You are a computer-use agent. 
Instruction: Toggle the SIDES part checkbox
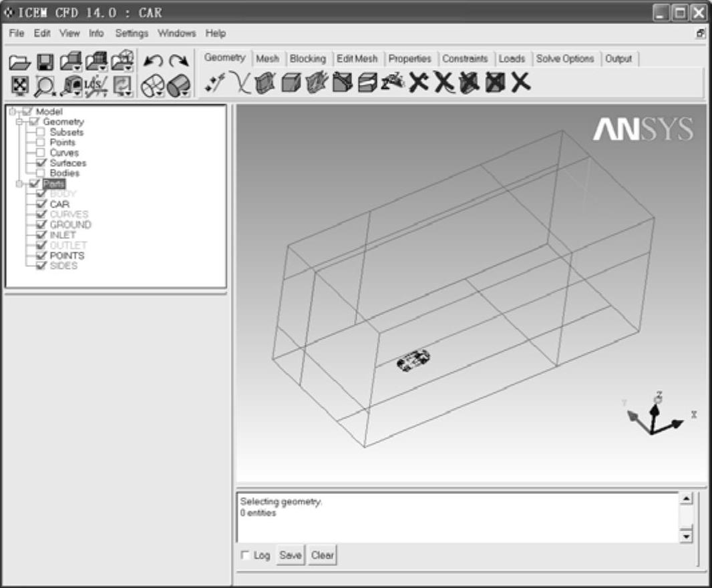point(41,266)
